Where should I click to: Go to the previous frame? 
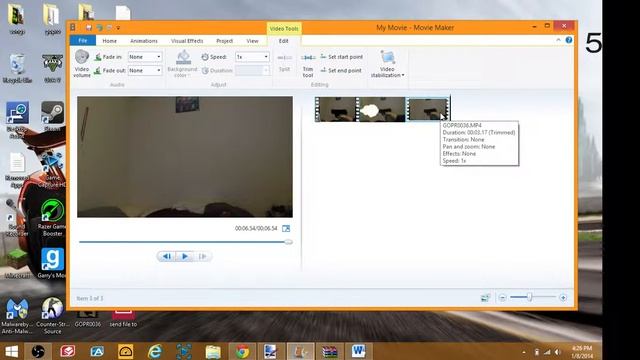(167, 256)
